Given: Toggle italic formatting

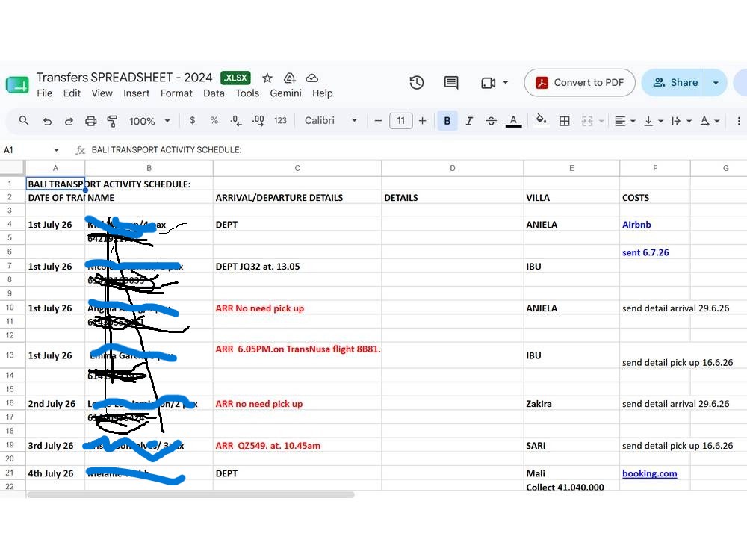Looking at the screenshot, I should [x=469, y=121].
